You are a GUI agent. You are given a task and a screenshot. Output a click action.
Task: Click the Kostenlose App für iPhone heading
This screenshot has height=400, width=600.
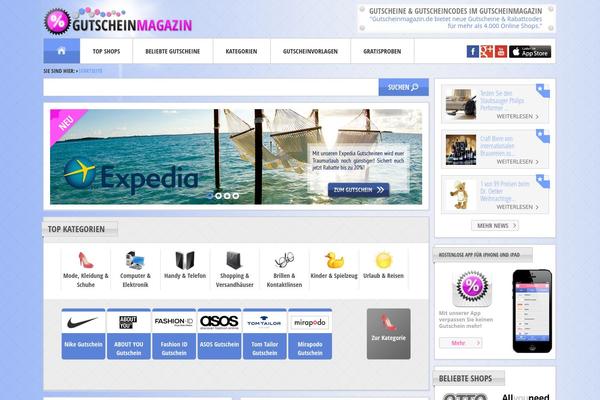pyautogui.click(x=479, y=255)
